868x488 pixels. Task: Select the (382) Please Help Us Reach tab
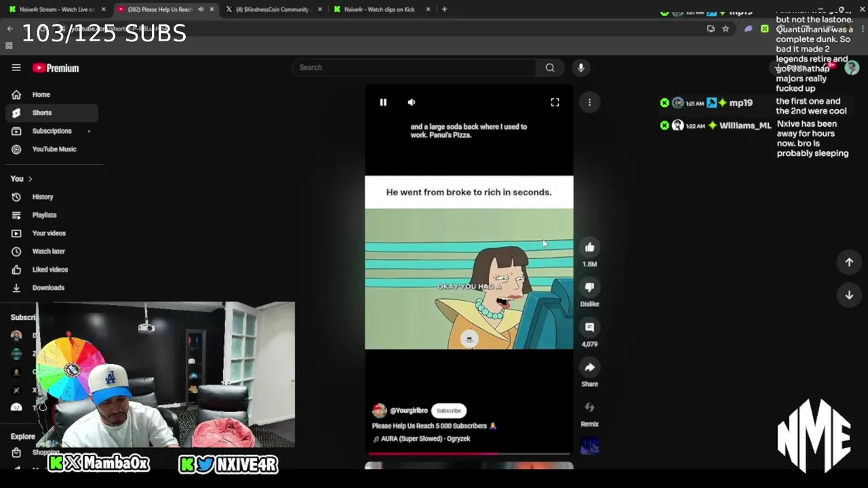click(x=160, y=9)
